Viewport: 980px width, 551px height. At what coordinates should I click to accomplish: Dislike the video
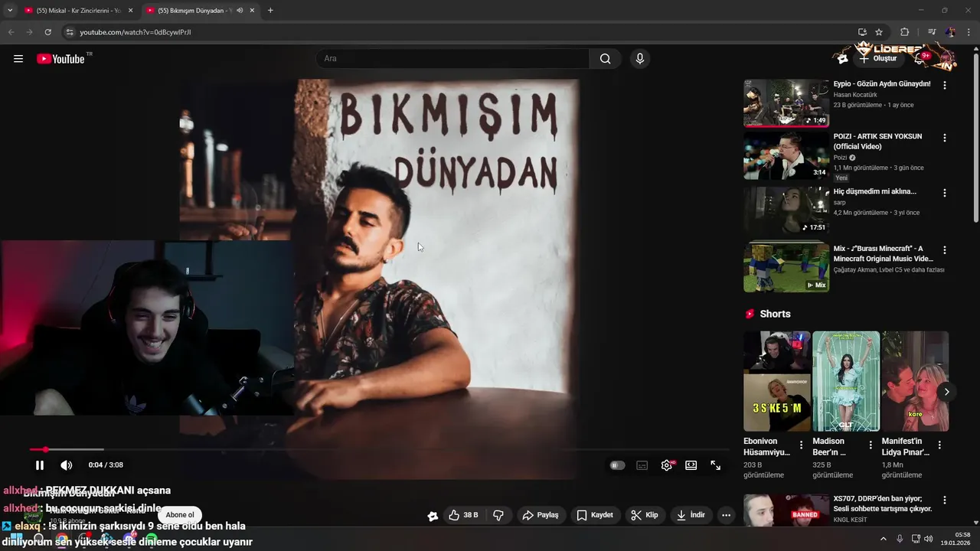498,515
